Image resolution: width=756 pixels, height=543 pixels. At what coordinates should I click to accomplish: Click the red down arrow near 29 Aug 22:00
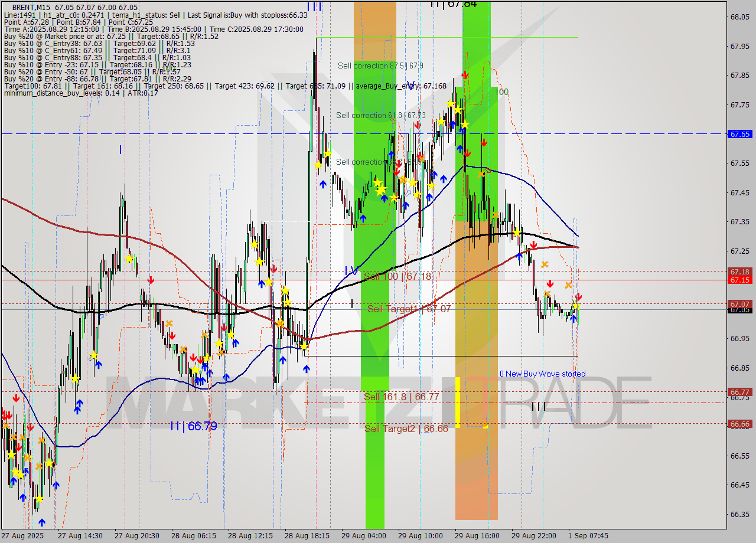pos(533,246)
